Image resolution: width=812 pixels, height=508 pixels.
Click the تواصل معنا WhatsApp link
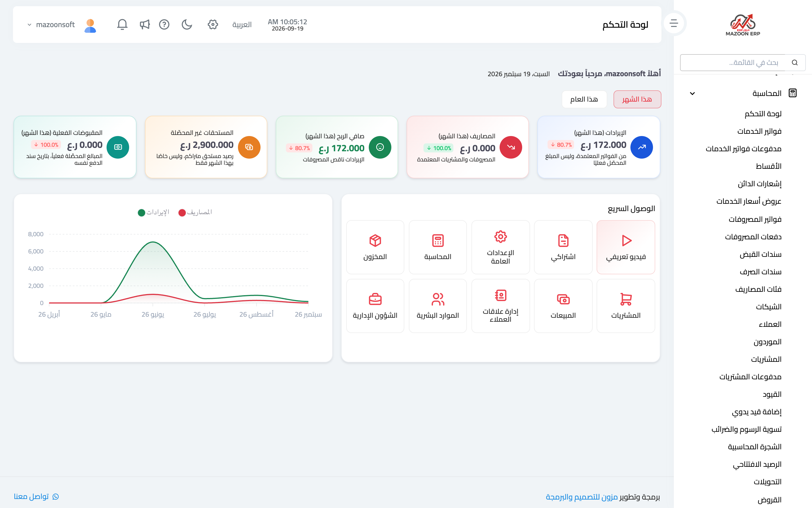(x=36, y=497)
